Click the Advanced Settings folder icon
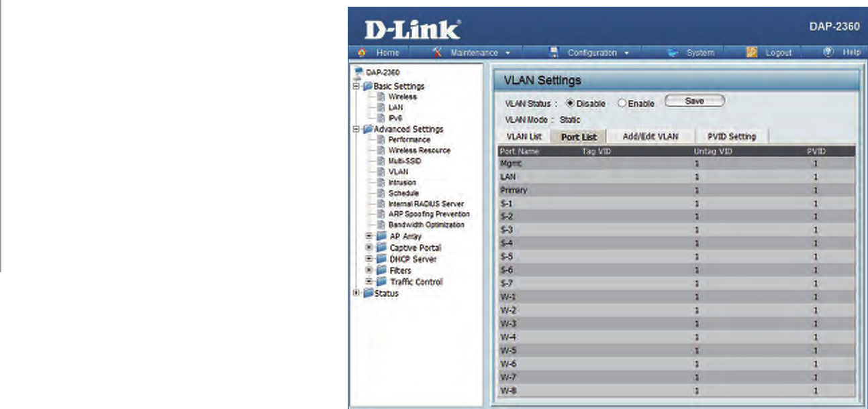The height and width of the screenshot is (409, 868). tap(367, 129)
